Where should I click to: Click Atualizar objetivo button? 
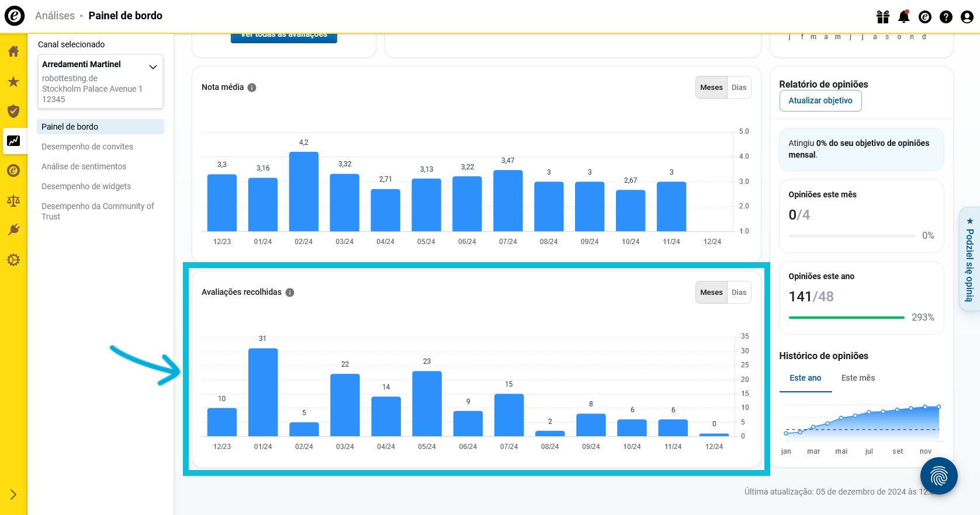pyautogui.click(x=820, y=100)
